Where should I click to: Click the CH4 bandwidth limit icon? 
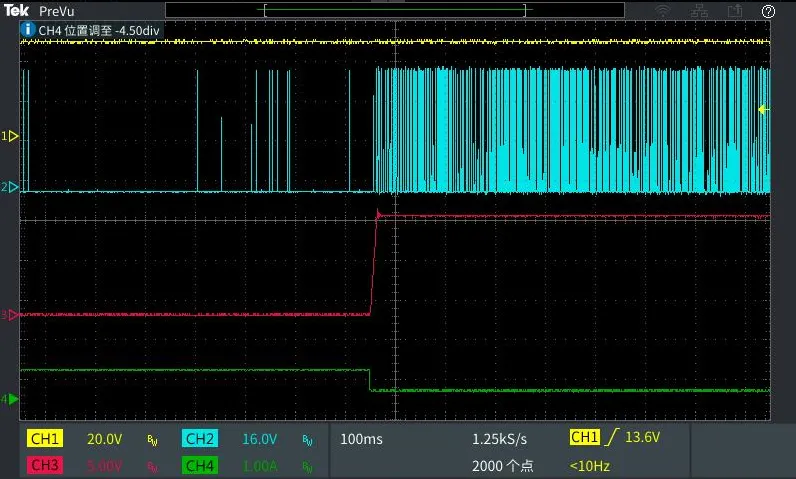[x=307, y=467]
